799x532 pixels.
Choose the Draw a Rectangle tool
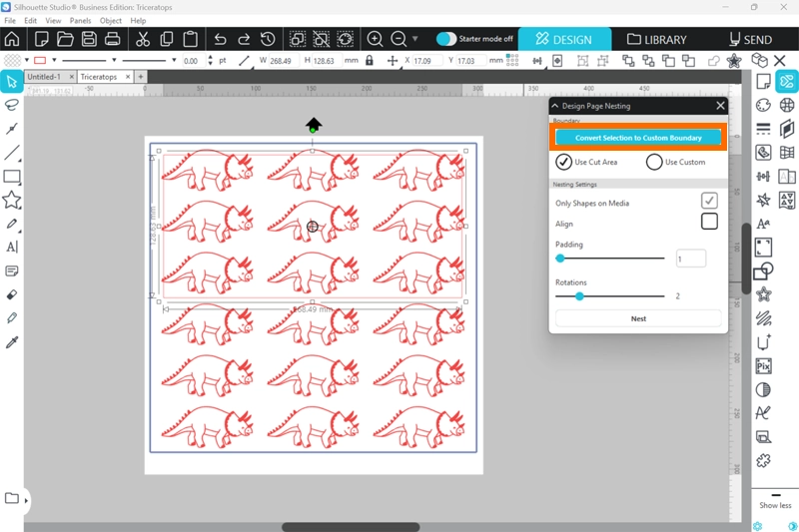point(12,177)
